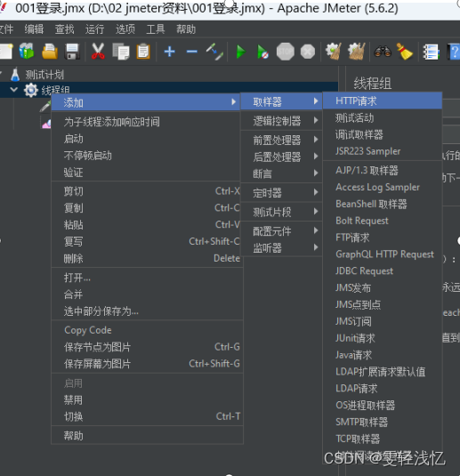Screen dimensions: 460x476
Task: Expand the 逻辑控制器 submenu
Action: click(281, 121)
